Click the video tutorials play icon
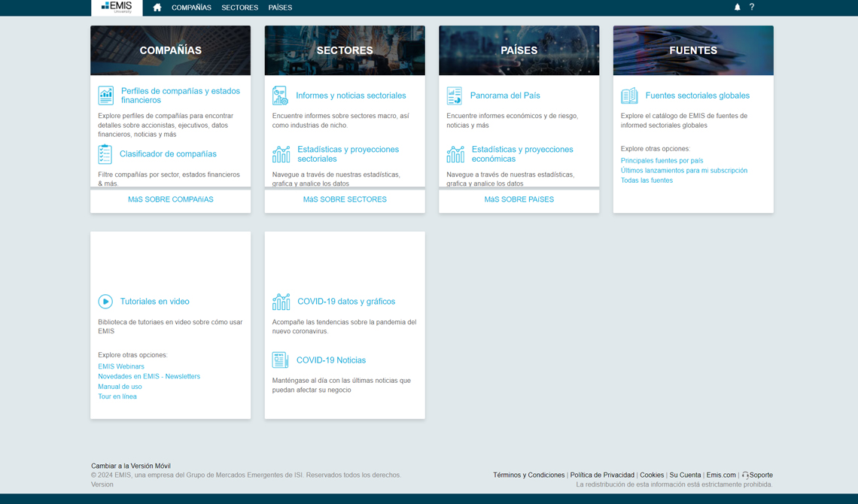 pos(105,301)
